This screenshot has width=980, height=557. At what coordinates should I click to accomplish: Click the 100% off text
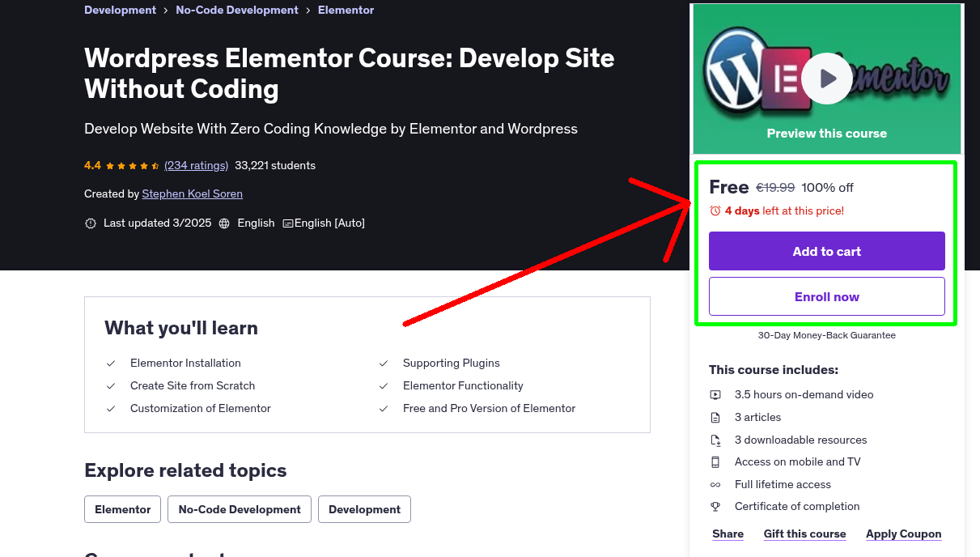point(827,188)
